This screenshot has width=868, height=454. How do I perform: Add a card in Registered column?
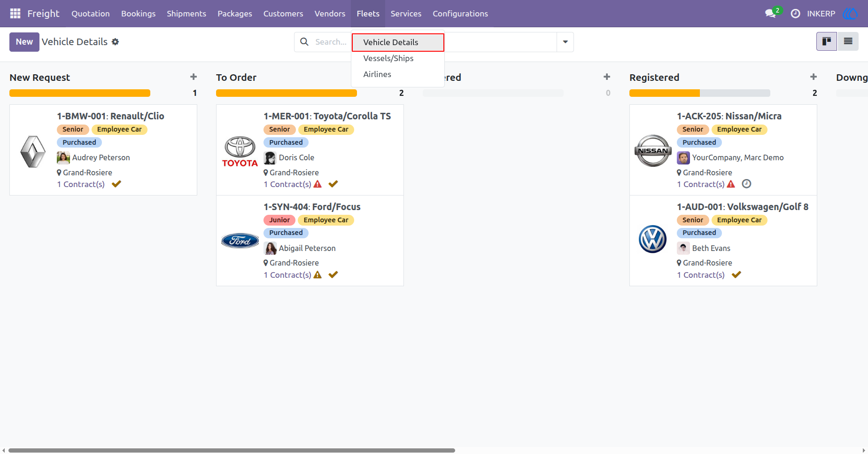pyautogui.click(x=814, y=77)
